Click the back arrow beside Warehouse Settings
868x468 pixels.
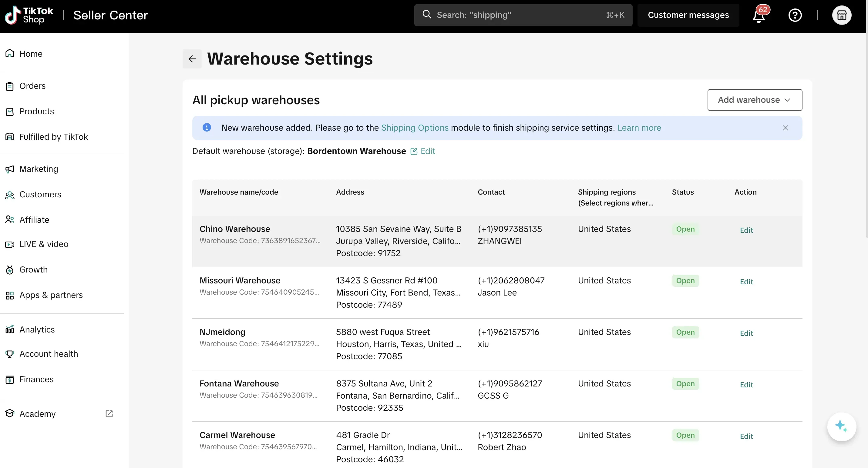tap(192, 59)
